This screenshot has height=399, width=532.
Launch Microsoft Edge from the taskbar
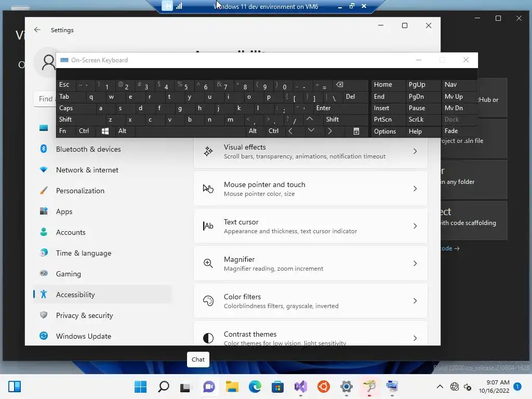255,387
